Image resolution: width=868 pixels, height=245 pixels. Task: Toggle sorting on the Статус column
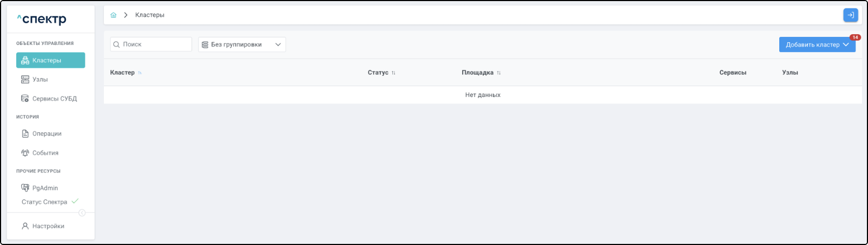(393, 73)
